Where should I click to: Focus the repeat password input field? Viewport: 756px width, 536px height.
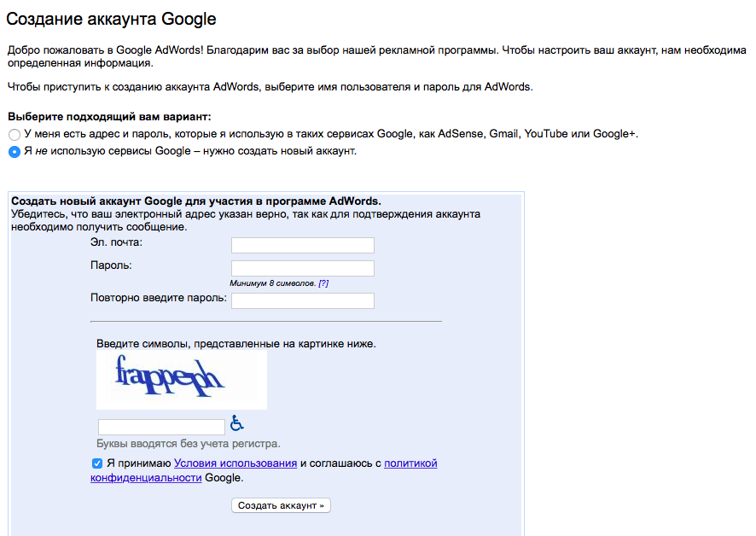click(x=303, y=300)
